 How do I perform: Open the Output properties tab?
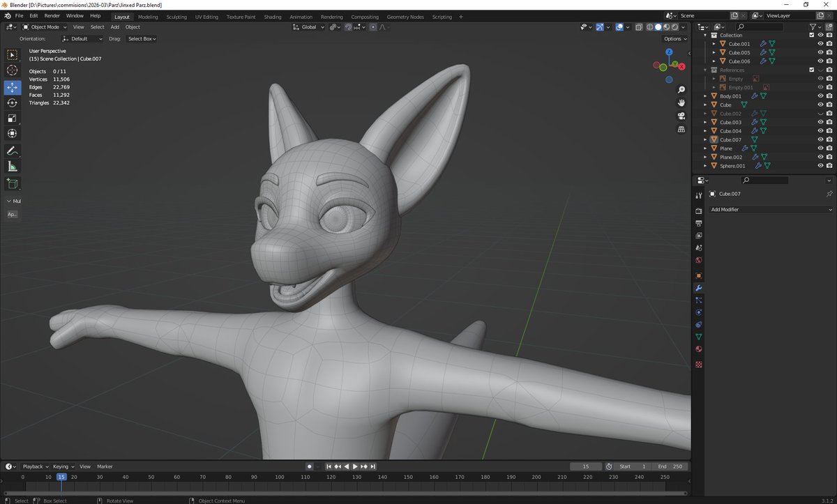[x=698, y=223]
